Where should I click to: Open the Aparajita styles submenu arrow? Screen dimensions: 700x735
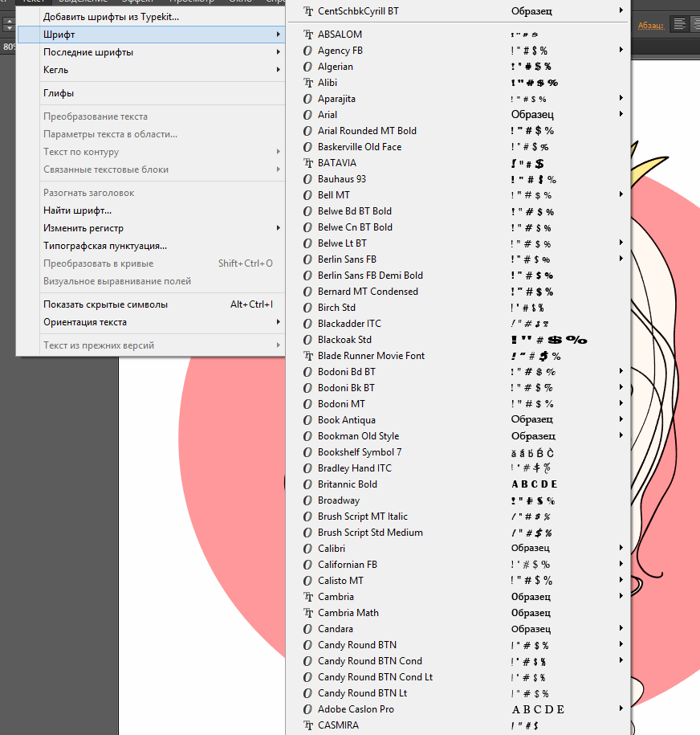pos(621,97)
